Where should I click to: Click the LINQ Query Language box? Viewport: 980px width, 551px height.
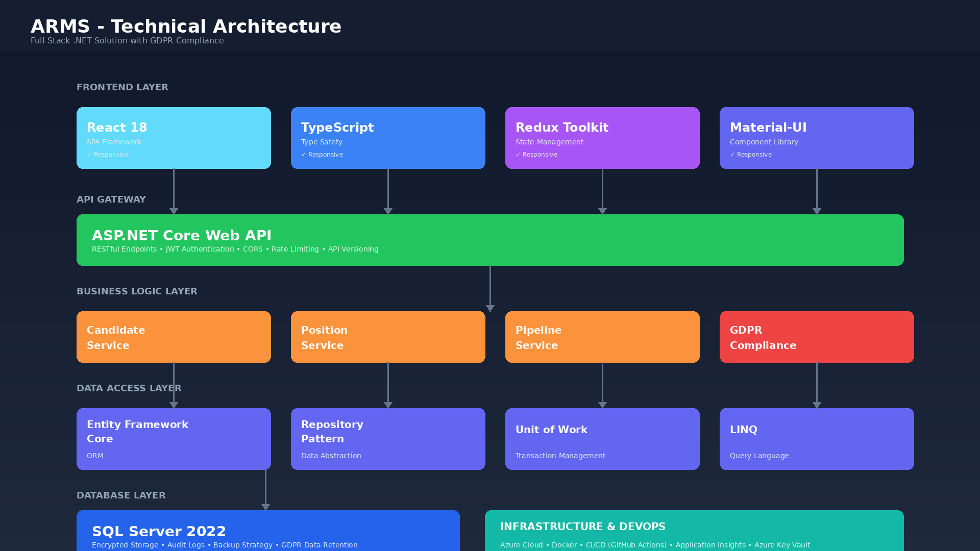[817, 439]
